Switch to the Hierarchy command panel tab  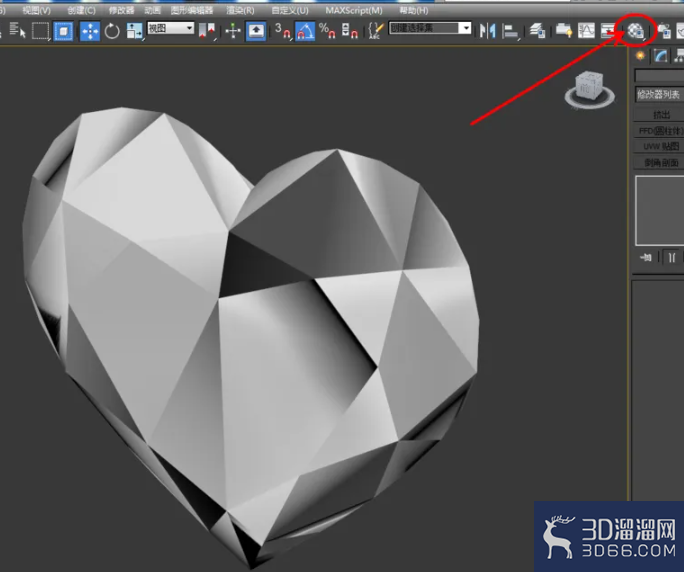678,55
